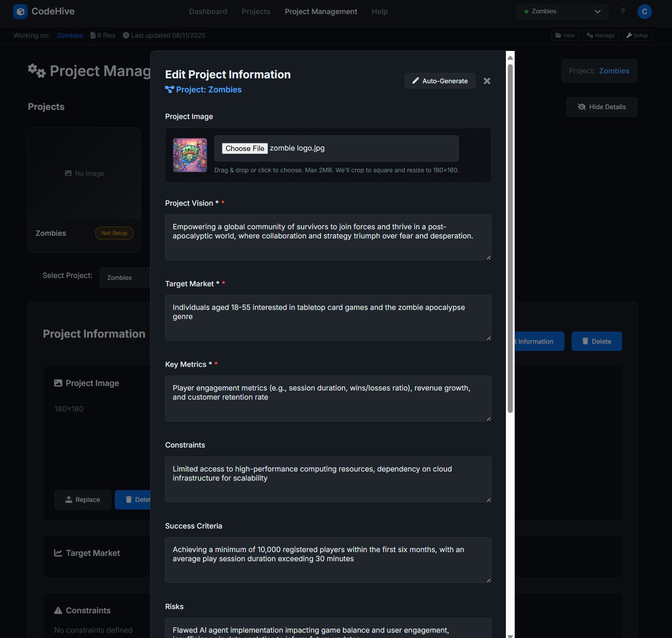Click the CodeHive cube logo icon

pyautogui.click(x=20, y=11)
